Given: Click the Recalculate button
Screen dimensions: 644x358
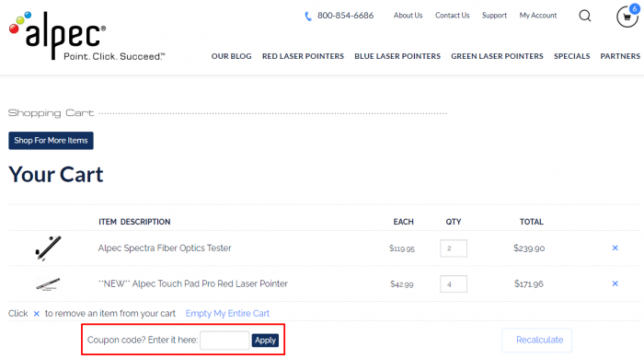Looking at the screenshot, I should click(536, 340).
